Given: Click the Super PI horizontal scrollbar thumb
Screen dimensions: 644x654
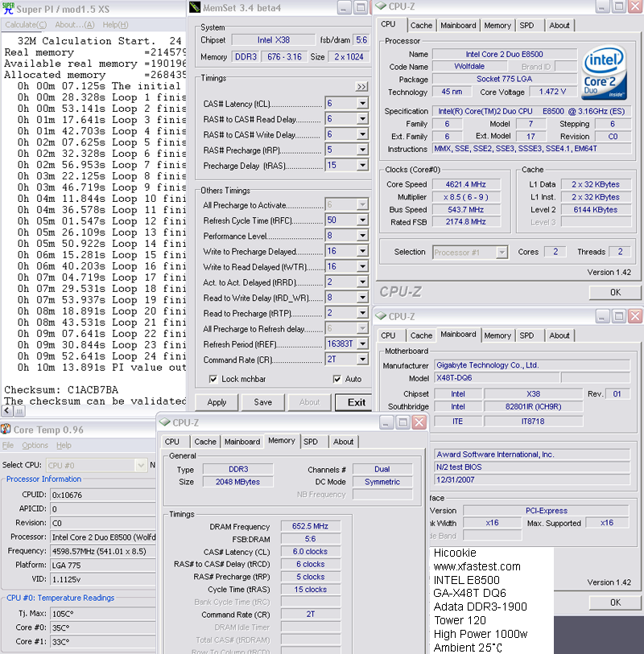Looking at the screenshot, I should (x=19, y=411).
